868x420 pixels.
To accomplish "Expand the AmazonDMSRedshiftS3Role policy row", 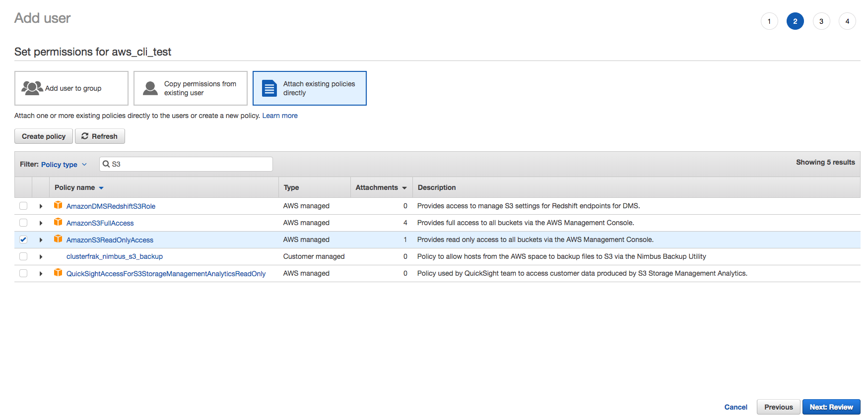I will [x=41, y=206].
